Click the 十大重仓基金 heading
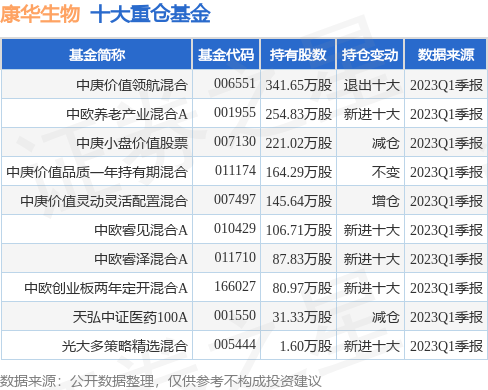 [150, 14]
